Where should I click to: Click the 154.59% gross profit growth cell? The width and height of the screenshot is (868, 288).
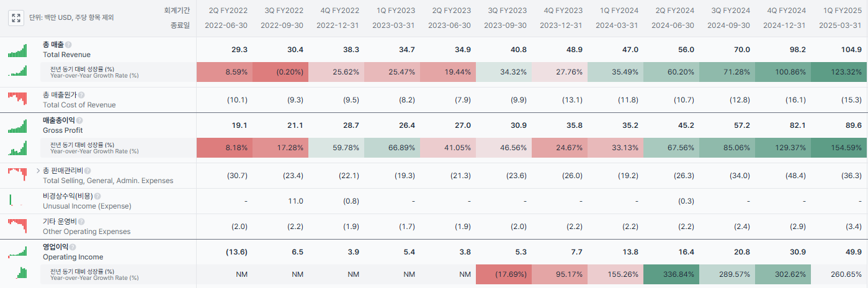[839, 148]
